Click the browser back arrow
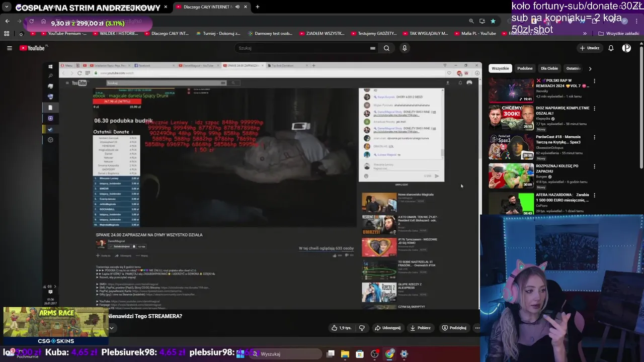644x362 pixels. [x=7, y=21]
